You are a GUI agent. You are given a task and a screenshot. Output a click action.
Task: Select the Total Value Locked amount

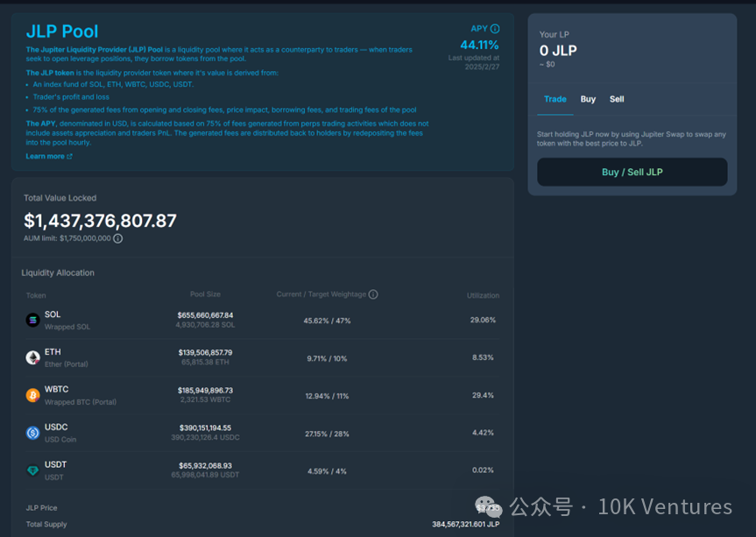click(100, 221)
